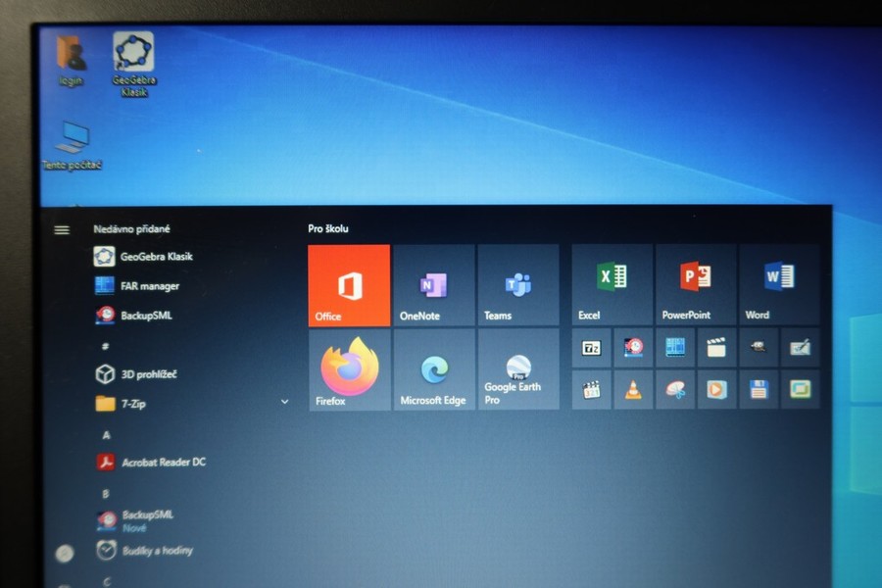Open the Snipping Tool scissors tile
This screenshot has height=588, width=882.
pyautogui.click(x=675, y=389)
